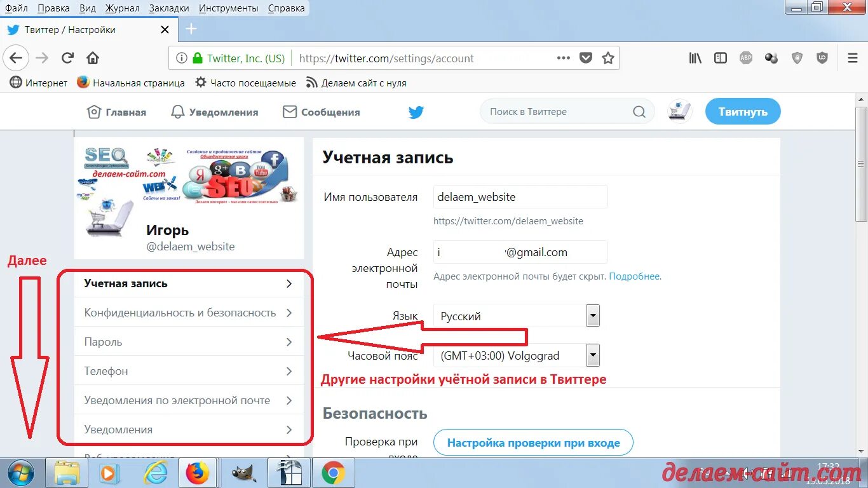Image resolution: width=868 pixels, height=488 pixels.
Task: Close the Твиттер / Настройки tab
Action: point(165,29)
